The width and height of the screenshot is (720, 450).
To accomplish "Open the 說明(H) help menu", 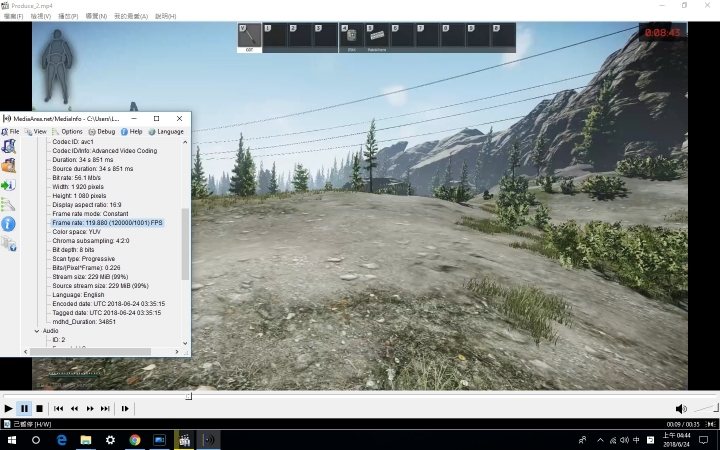I will (166, 16).
